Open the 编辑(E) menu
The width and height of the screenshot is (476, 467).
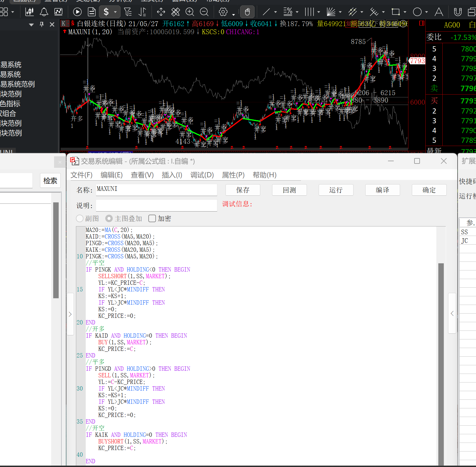(112, 175)
